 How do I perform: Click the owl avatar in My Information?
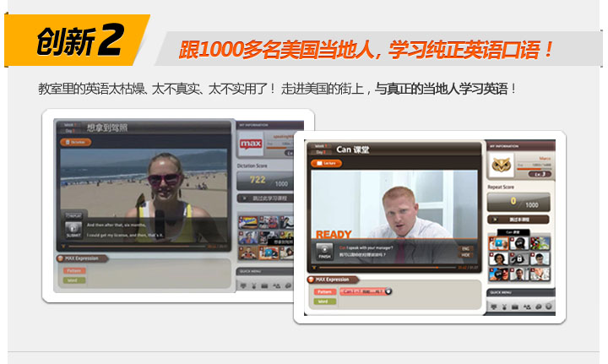pyautogui.click(x=501, y=166)
